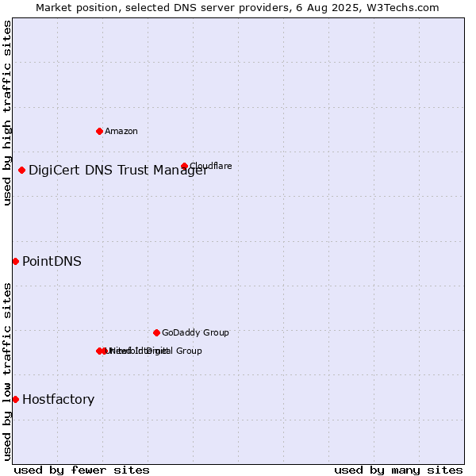The image size is (476, 476).
Task: Click the Hostfactory label
Action: (58, 400)
